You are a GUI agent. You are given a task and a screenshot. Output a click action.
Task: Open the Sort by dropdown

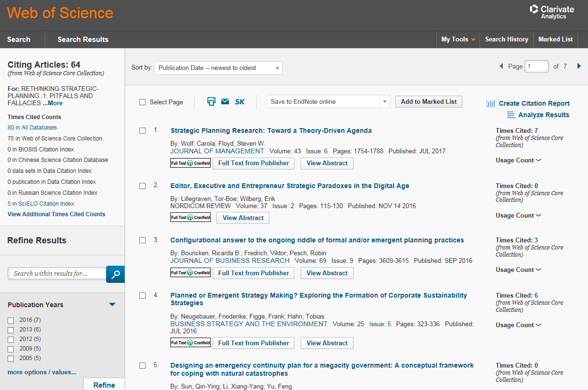point(218,68)
